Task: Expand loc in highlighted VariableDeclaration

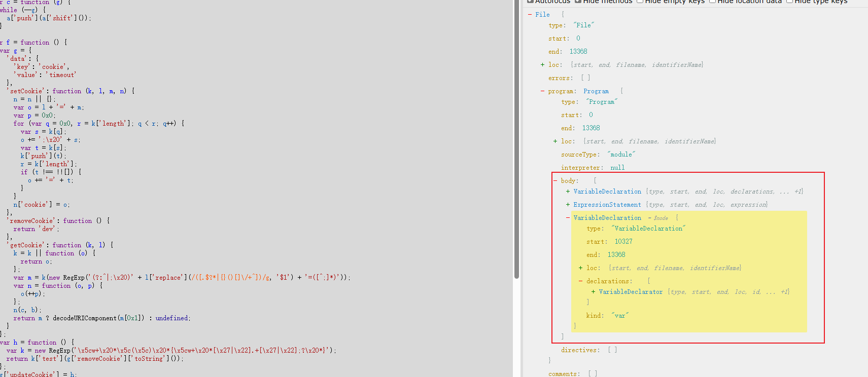Action: coord(580,268)
